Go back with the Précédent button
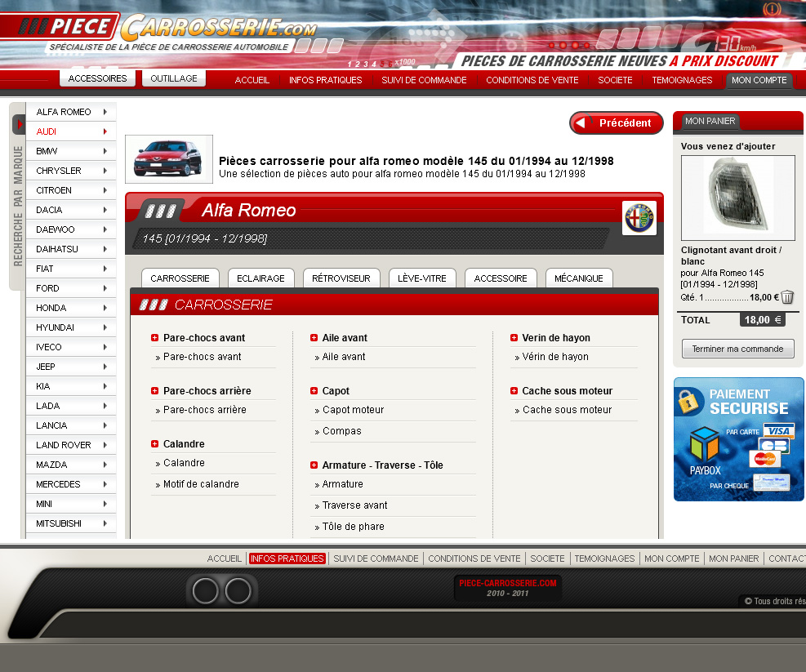 (x=617, y=123)
